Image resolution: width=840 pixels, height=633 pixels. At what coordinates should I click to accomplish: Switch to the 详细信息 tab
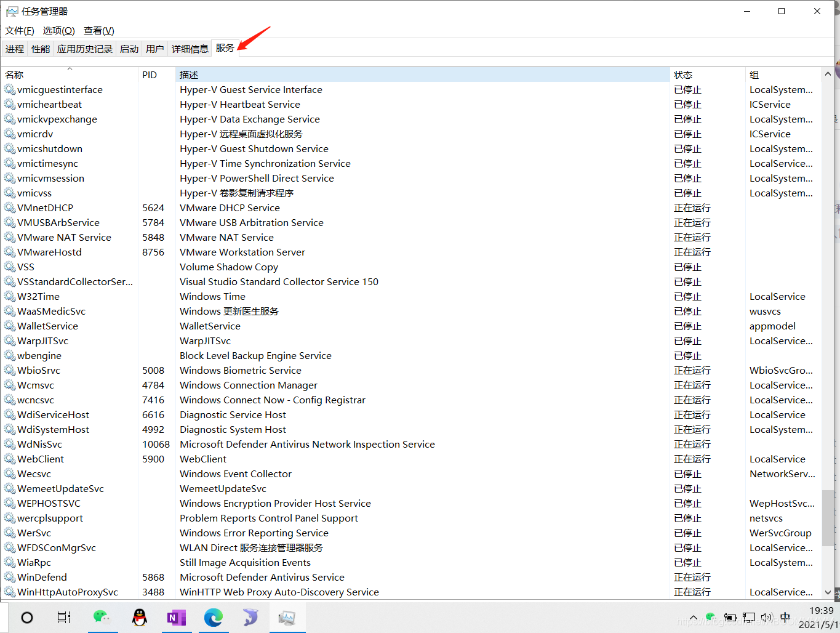190,49
